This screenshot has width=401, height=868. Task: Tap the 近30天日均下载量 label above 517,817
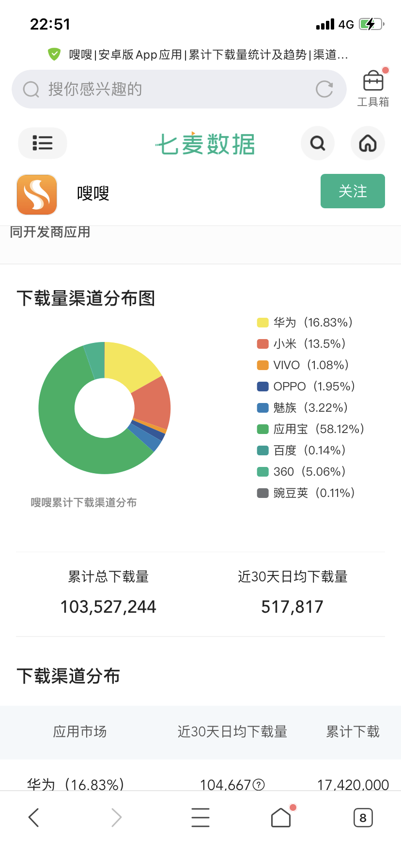click(x=293, y=577)
